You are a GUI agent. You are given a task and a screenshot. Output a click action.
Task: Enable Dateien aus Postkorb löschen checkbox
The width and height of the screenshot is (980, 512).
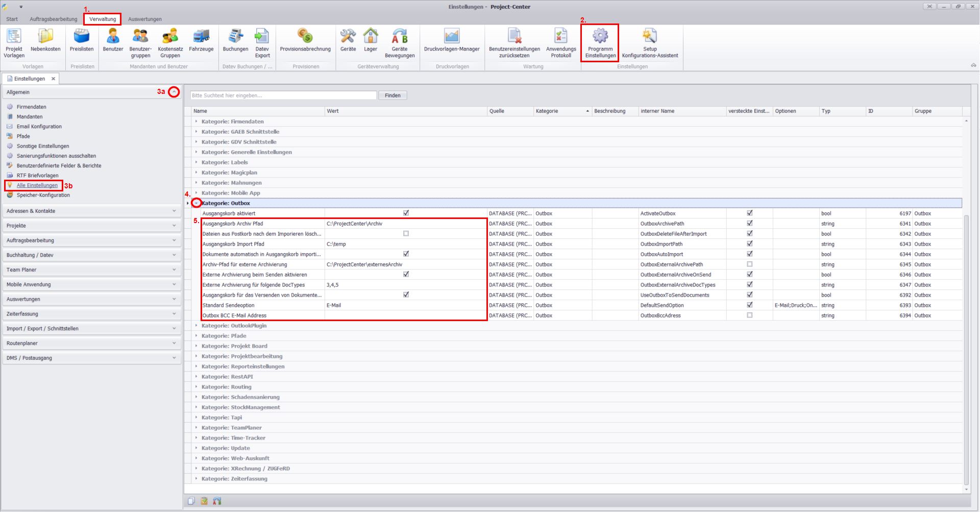point(406,234)
